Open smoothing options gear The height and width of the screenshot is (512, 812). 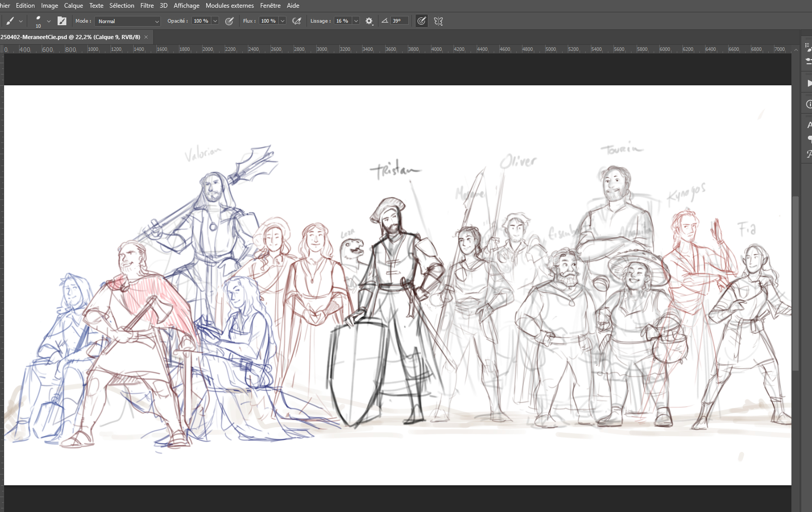point(369,21)
